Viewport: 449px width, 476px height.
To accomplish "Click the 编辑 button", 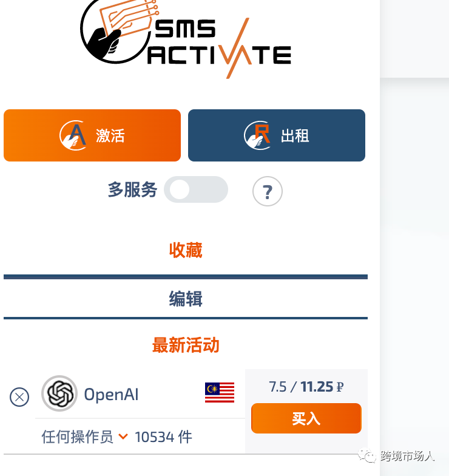I will [x=186, y=299].
